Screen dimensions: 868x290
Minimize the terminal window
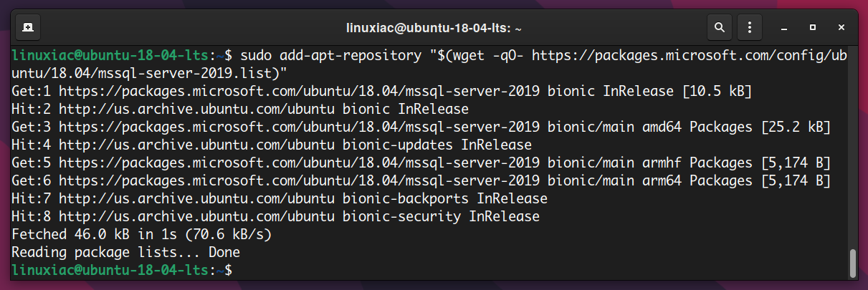tap(784, 28)
